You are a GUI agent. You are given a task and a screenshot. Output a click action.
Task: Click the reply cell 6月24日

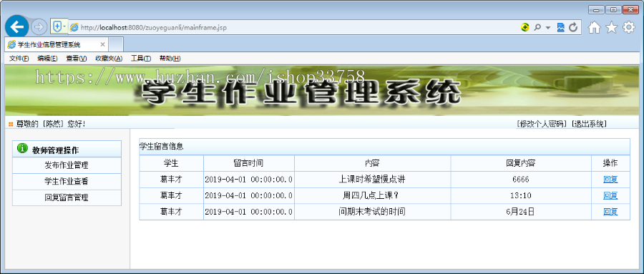tap(521, 212)
